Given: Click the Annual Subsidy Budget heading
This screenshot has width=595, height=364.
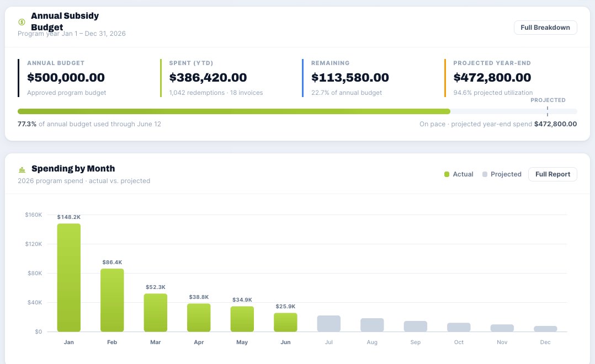Looking at the screenshot, I should pyautogui.click(x=65, y=22).
